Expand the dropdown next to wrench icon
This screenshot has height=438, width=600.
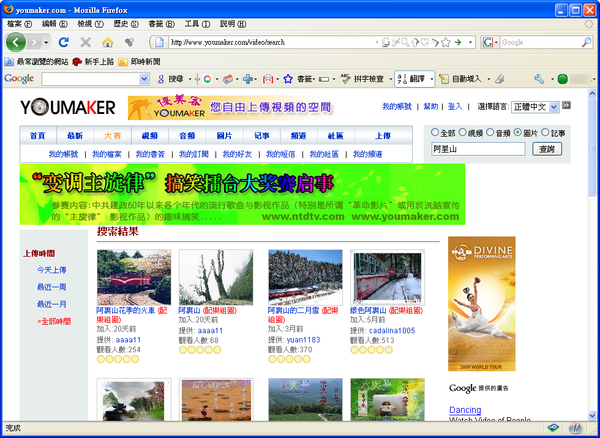[x=552, y=80]
